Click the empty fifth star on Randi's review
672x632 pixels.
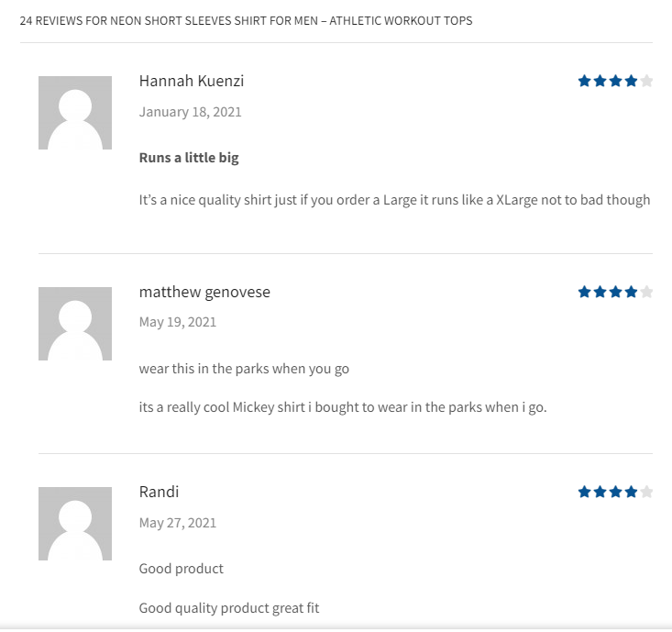(646, 492)
